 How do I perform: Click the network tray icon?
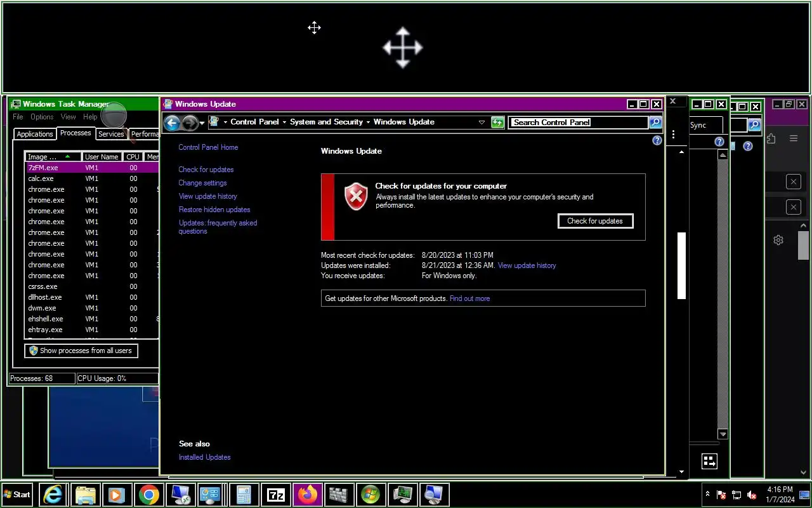tap(737, 495)
